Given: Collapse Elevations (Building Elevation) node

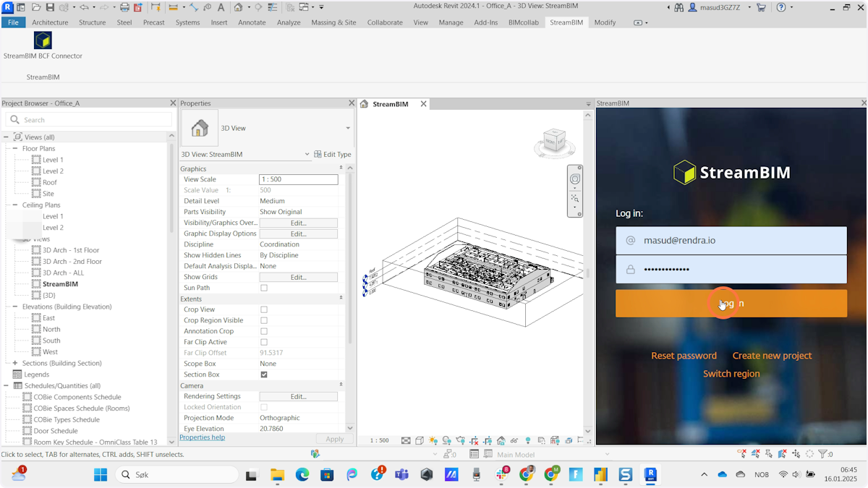Looking at the screenshot, I should coord(15,307).
